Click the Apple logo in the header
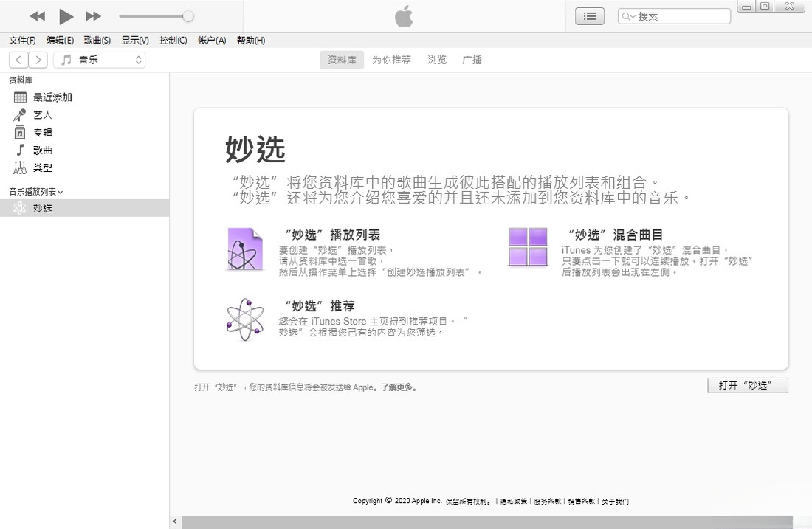 (404, 16)
